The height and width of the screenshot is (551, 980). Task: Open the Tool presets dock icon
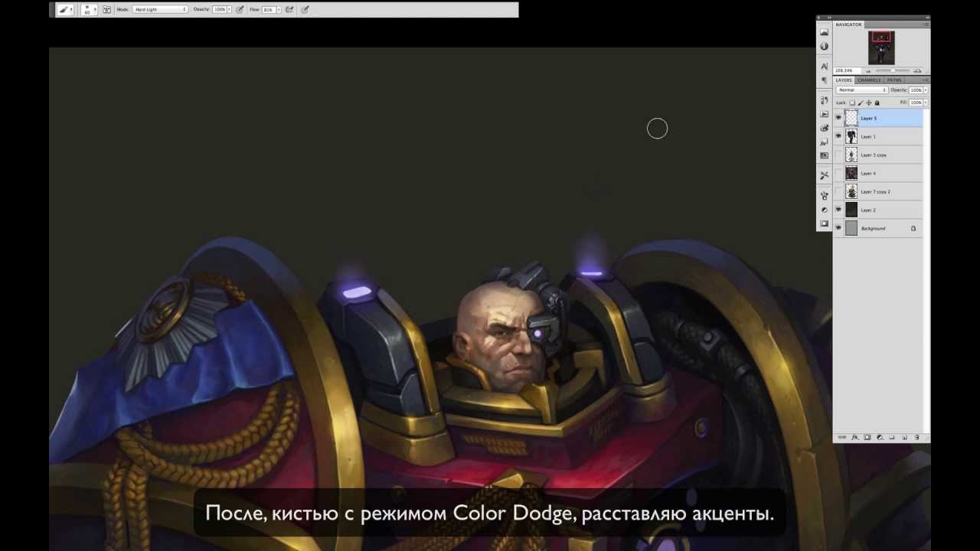(x=825, y=175)
